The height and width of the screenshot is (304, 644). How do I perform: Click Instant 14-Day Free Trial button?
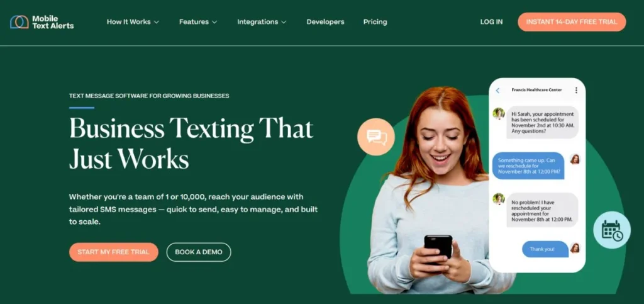click(x=572, y=22)
